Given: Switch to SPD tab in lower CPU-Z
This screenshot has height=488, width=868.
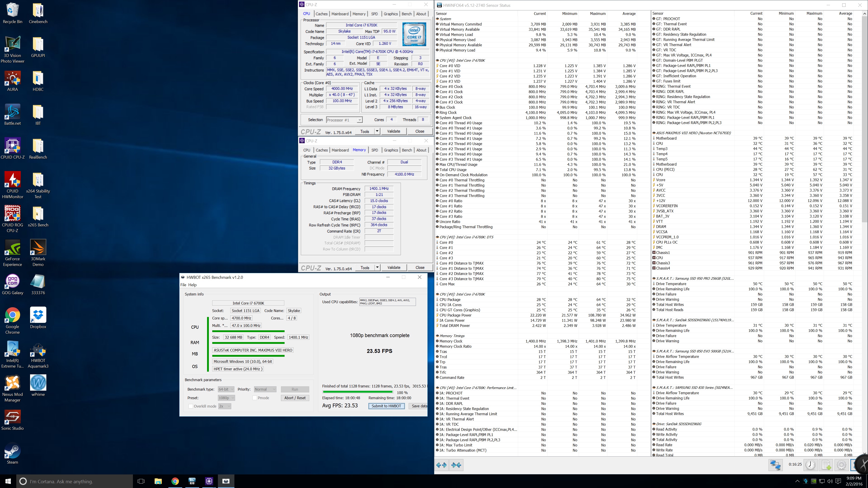Looking at the screenshot, I should [x=375, y=150].
